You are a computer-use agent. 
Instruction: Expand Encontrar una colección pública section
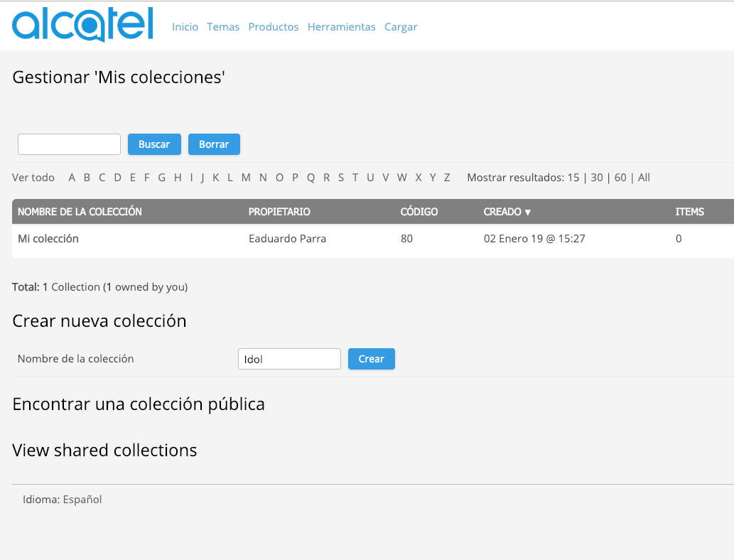pos(139,404)
